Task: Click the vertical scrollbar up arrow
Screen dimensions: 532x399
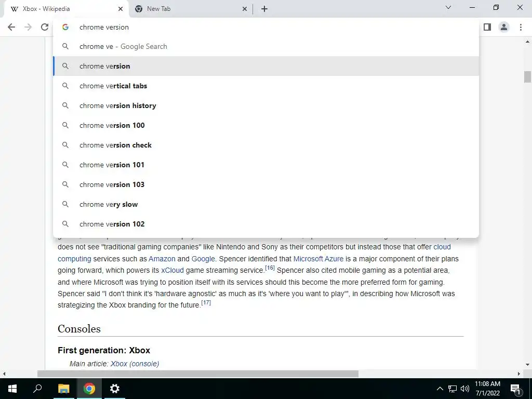Action: tap(527, 42)
